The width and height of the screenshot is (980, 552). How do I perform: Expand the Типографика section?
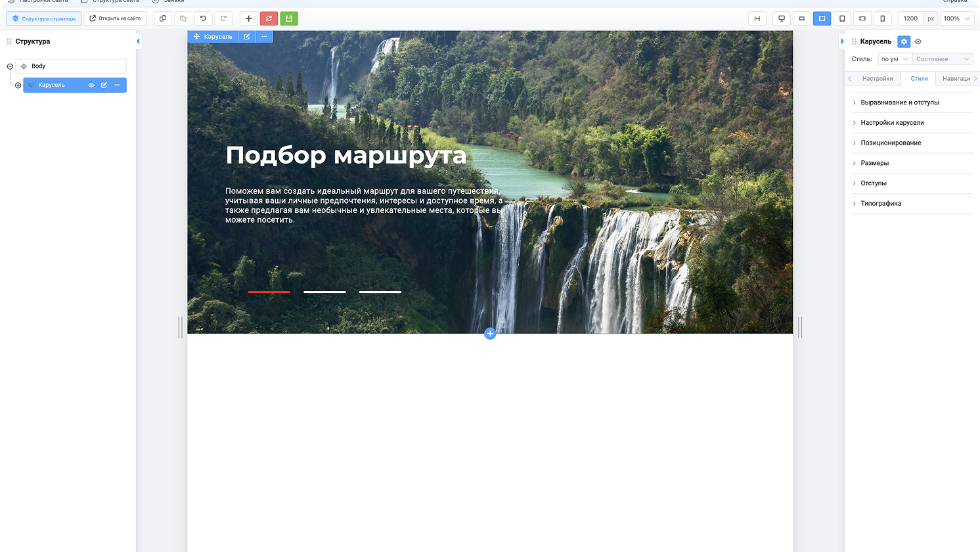[x=912, y=204]
